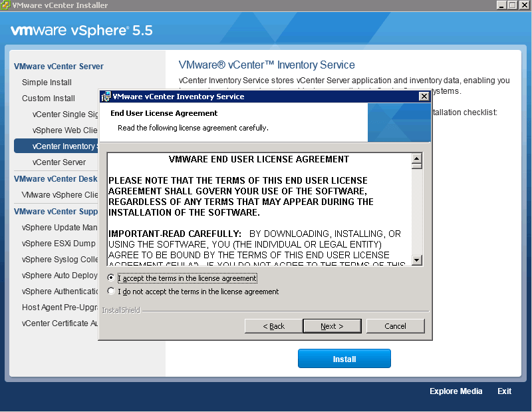Select Custom Install in sidebar

[x=49, y=99]
